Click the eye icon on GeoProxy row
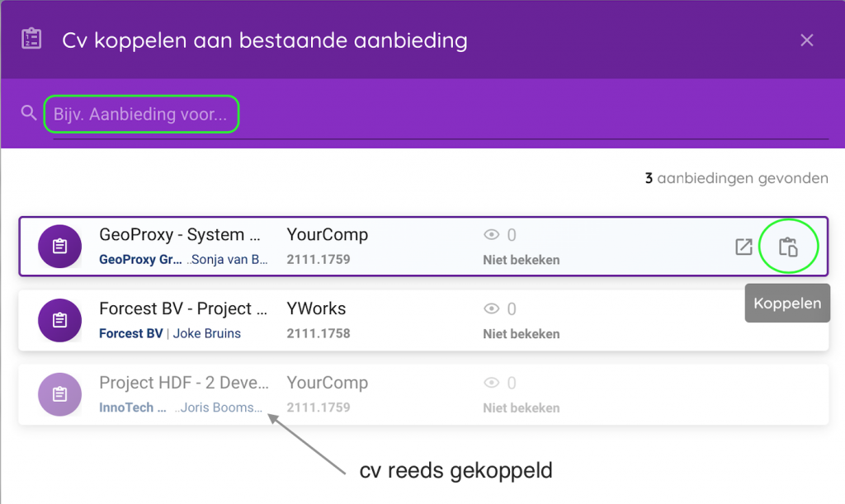 [x=492, y=235]
